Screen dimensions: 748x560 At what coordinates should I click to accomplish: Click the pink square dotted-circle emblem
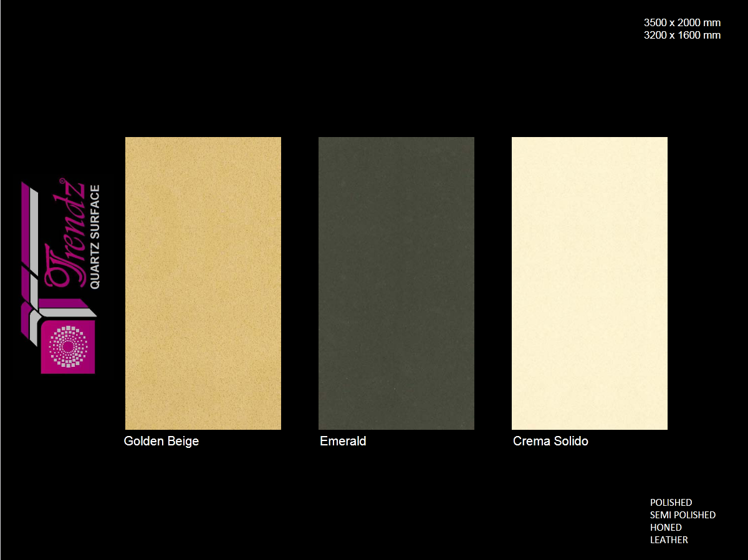(68, 346)
